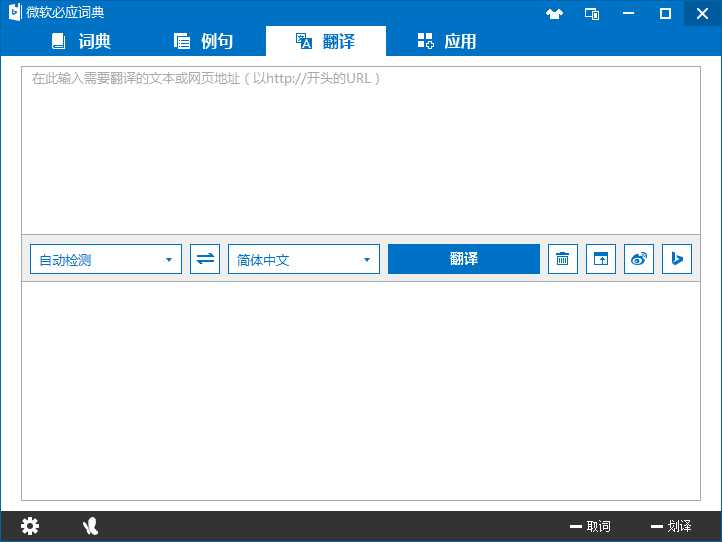722x542 pixels.
Task: Minimize the 微软必应词典 window
Action: click(629, 13)
